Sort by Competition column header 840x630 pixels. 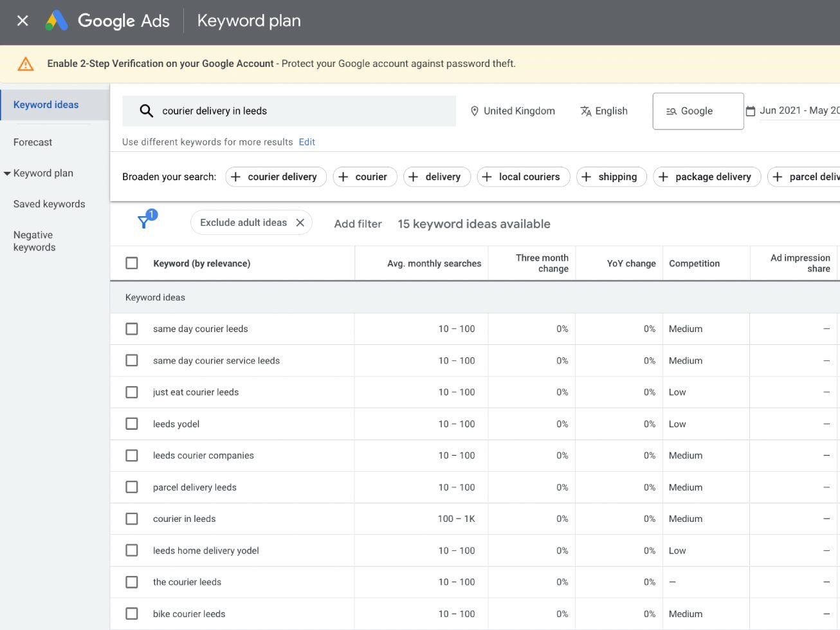coord(694,263)
